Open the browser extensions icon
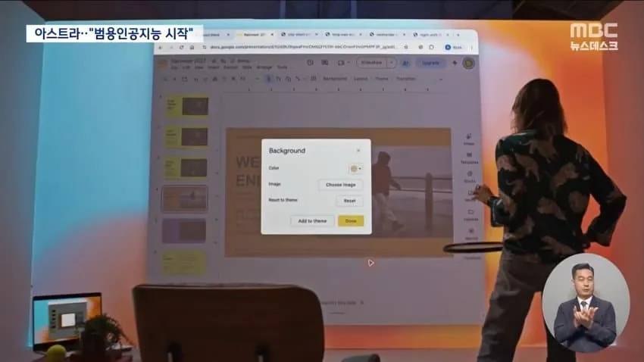 [x=431, y=47]
